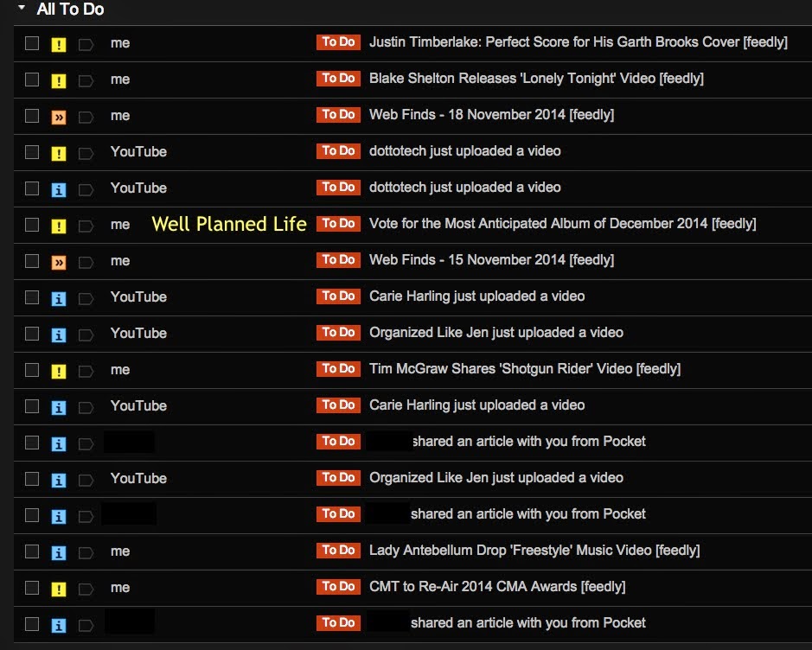The image size is (812, 650).
Task: Click To Do label on Blake Shelton email
Action: coord(338,79)
